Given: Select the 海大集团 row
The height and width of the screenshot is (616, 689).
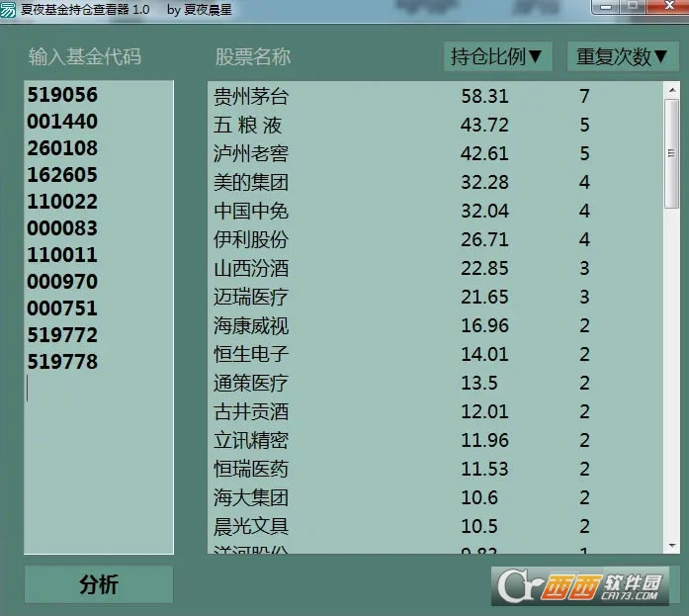Looking at the screenshot, I should (435, 497).
